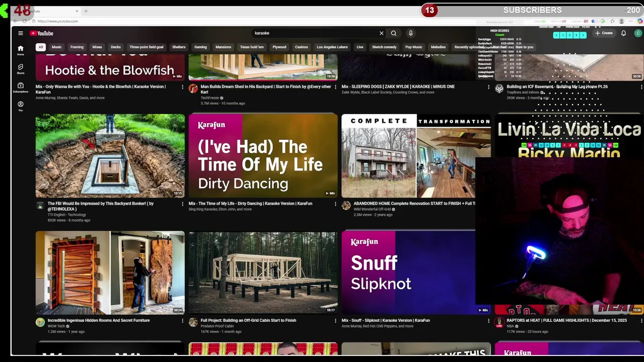Clear the karaoke search text

[x=381, y=33]
